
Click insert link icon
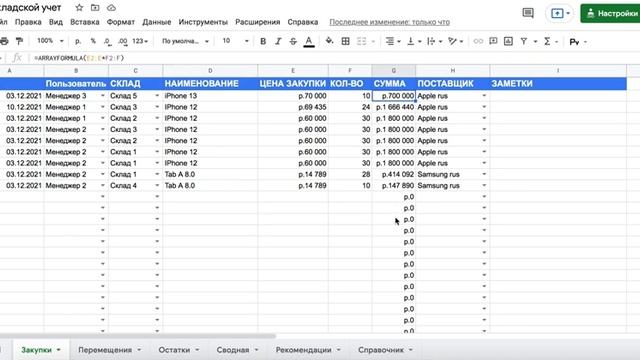478,41
